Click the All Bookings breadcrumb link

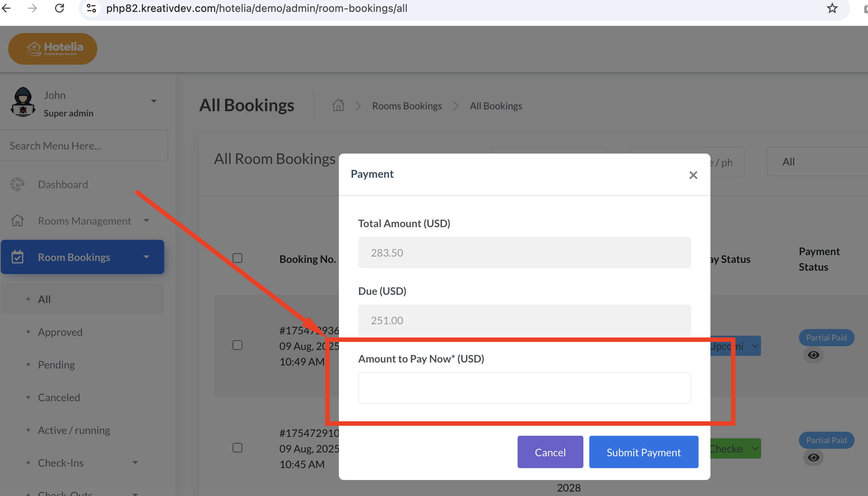click(496, 106)
